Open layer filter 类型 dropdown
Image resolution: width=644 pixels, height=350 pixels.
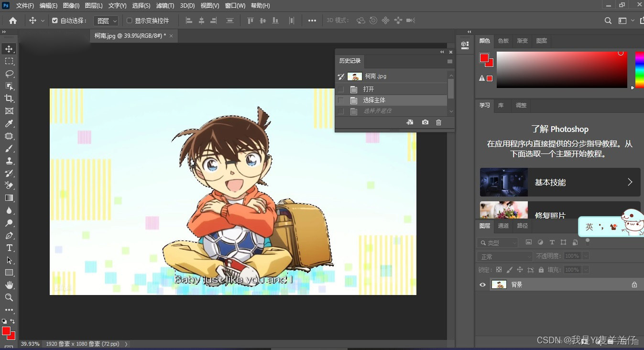point(498,243)
